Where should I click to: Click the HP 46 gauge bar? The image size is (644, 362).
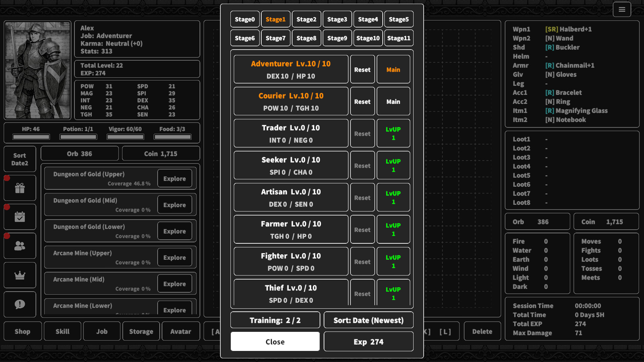31,137
